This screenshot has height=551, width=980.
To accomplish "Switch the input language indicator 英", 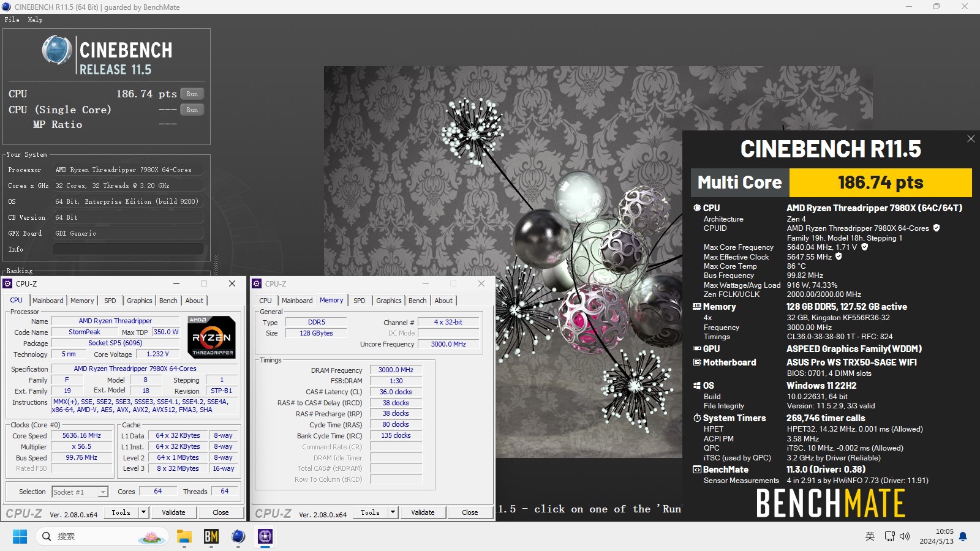I will pos(870,536).
